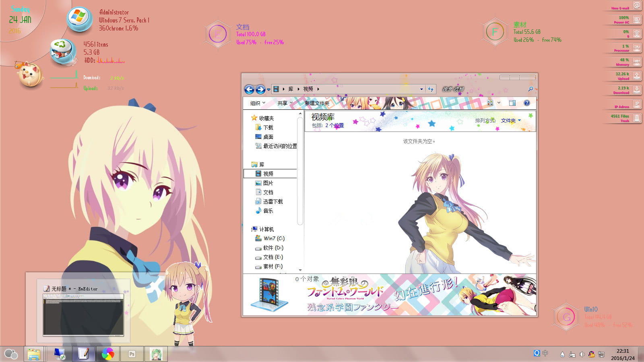
Task: Open Explorer help via the question mark icon
Action: [526, 103]
